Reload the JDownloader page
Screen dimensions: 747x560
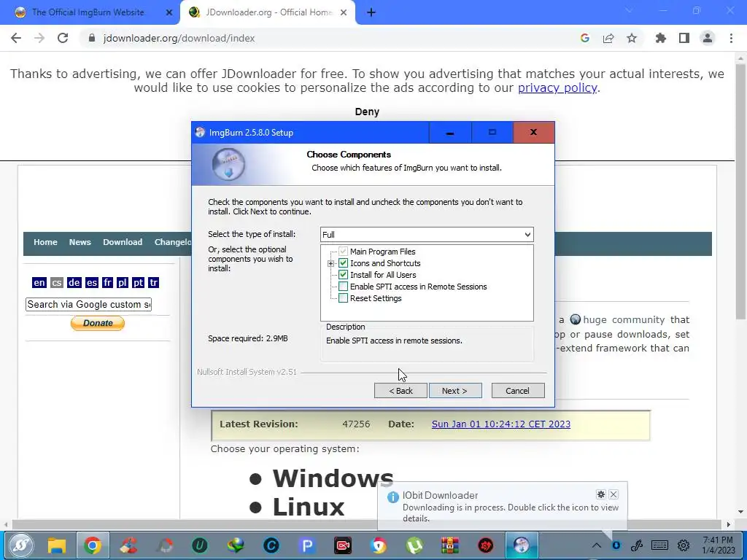[x=63, y=38]
